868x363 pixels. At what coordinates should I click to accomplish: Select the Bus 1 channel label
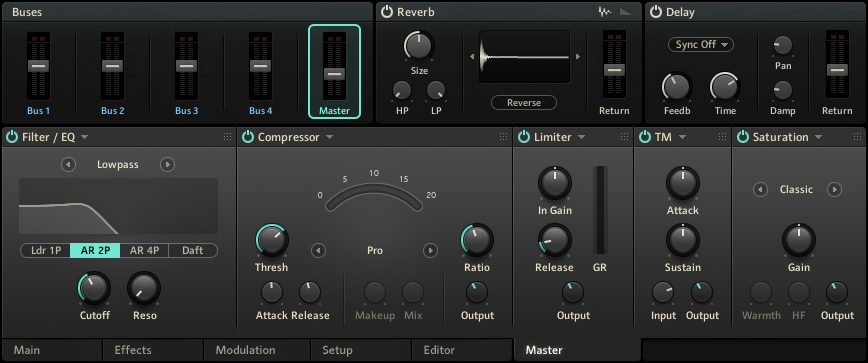pos(38,111)
